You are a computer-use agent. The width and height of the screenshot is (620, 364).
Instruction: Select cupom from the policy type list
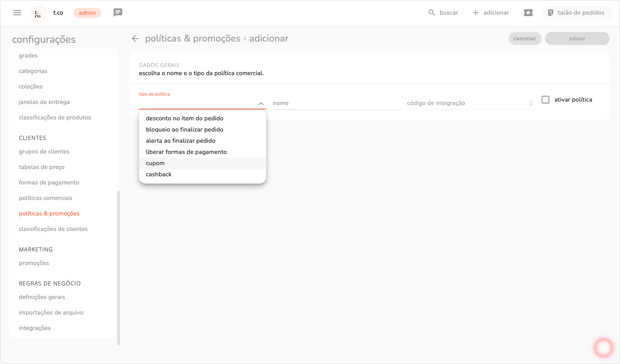click(155, 163)
